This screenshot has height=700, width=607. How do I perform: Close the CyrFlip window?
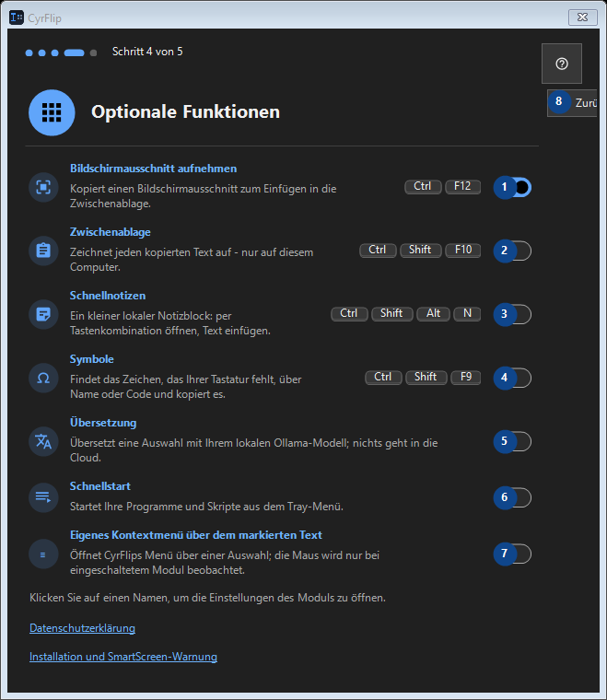pyautogui.click(x=583, y=17)
